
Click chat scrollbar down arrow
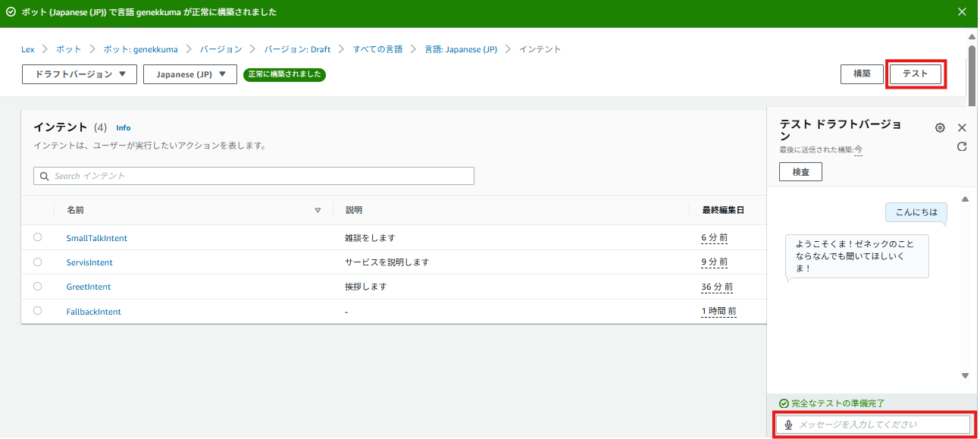point(965,375)
